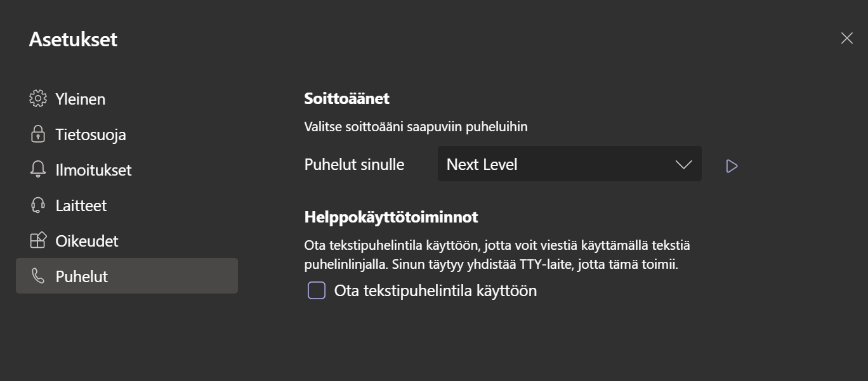Image resolution: width=868 pixels, height=381 pixels.
Task: Open the Next Level ringtone dropdown
Action: pos(558,164)
